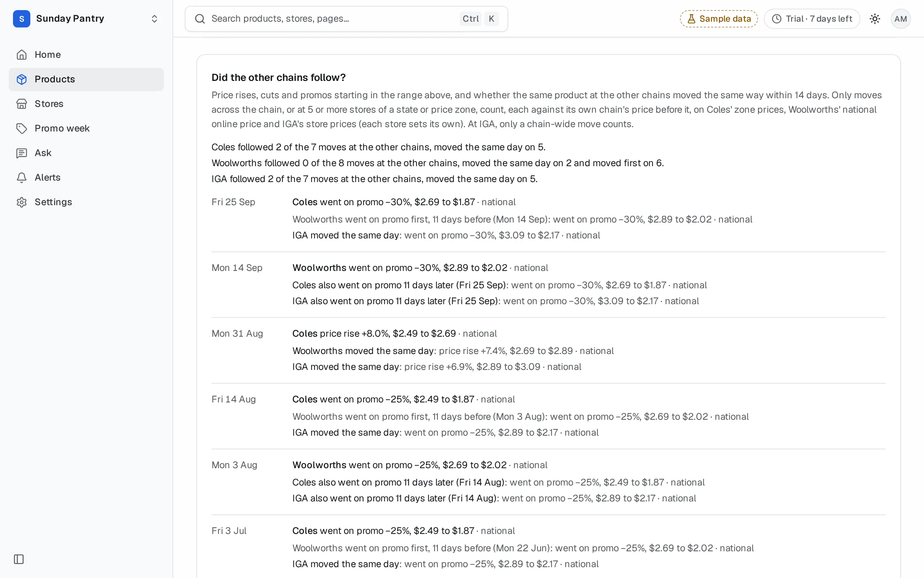Click the 'Fri 14 Aug' date
Screen dimensions: 924x578
pyautogui.click(x=234, y=400)
